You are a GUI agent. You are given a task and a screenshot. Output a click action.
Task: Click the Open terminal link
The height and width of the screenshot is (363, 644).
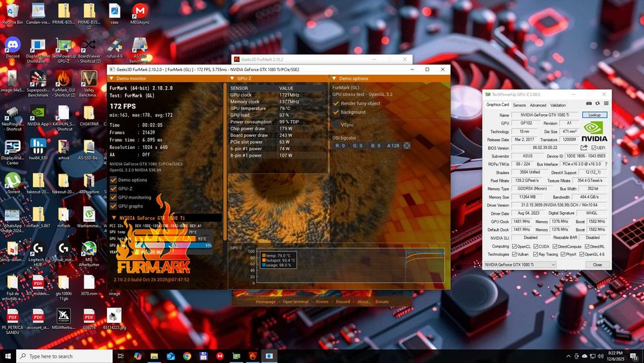(296, 302)
